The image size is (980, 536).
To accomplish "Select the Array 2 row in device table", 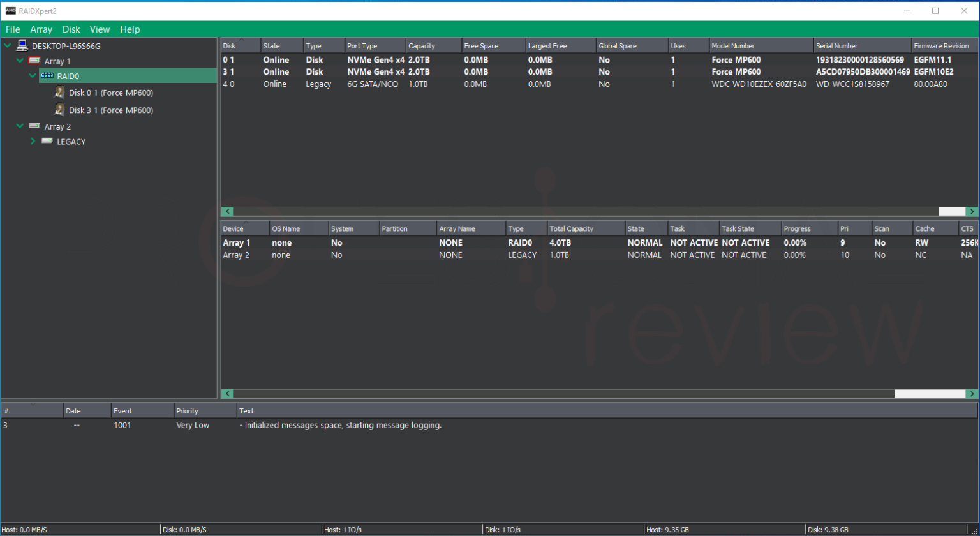I will tap(600, 255).
